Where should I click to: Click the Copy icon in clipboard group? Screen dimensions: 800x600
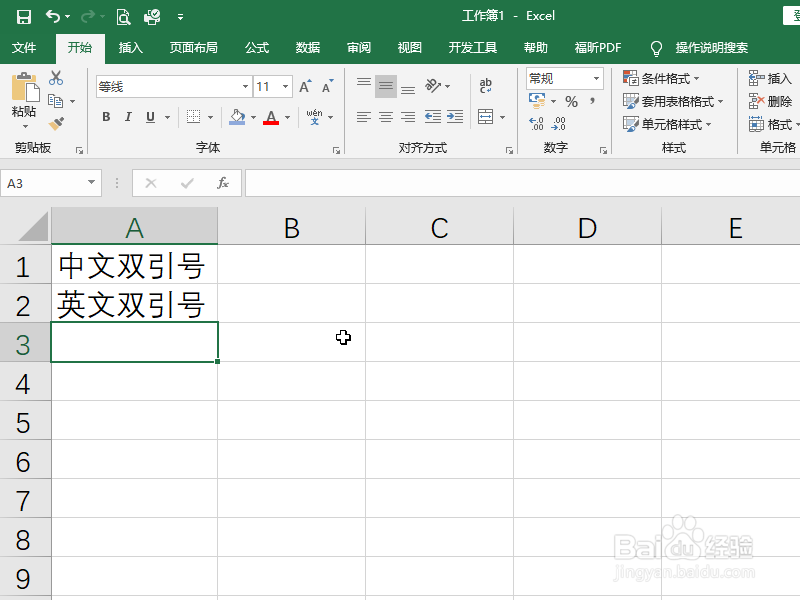(56, 101)
